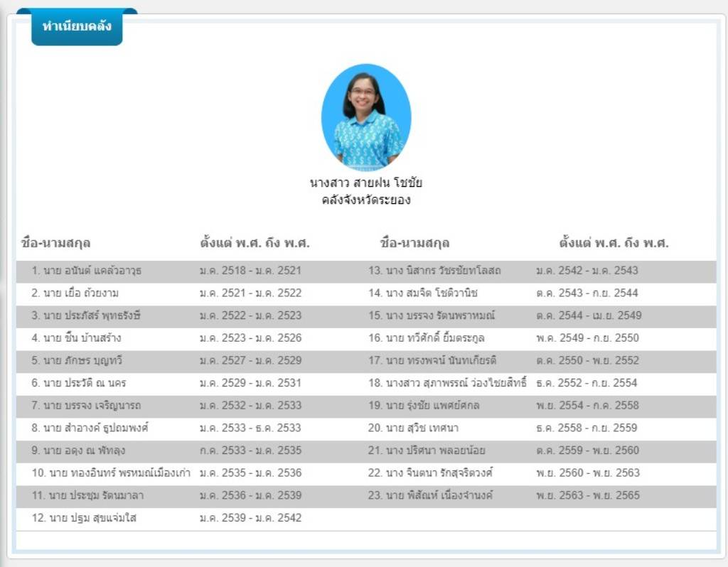The width and height of the screenshot is (728, 567).
Task: Click row 18. นางสาว สุภาพรรณ์ ว่องไชยสิทธิ์
Action: click(x=448, y=383)
